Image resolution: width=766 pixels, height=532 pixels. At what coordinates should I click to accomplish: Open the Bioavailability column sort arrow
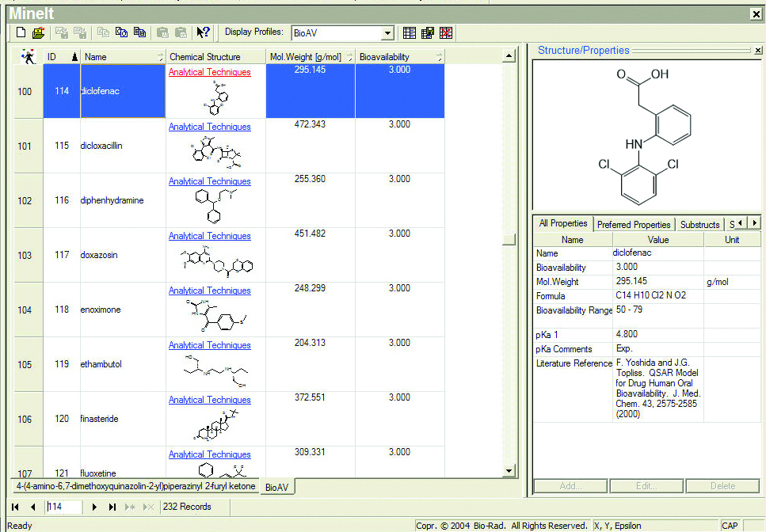click(x=439, y=57)
